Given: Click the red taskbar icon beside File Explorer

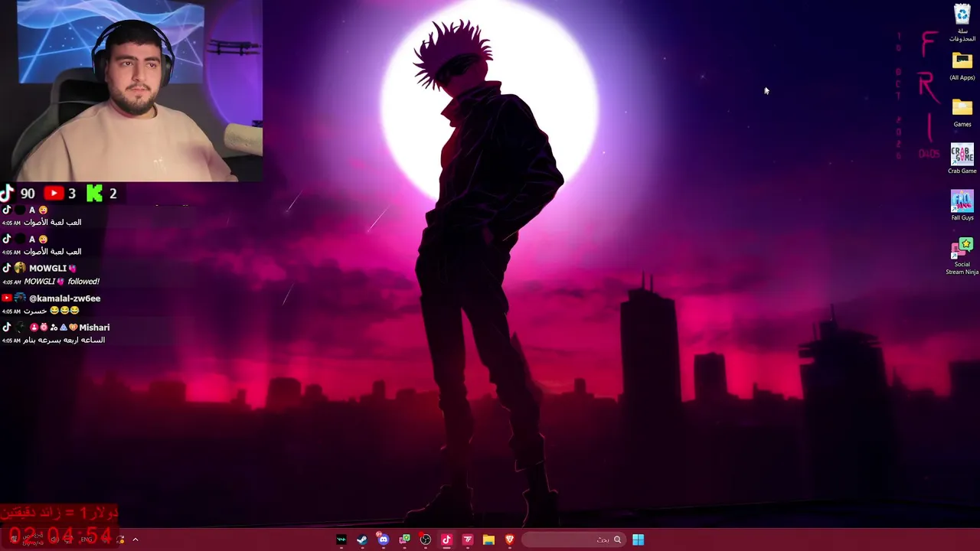Looking at the screenshot, I should click(x=468, y=540).
